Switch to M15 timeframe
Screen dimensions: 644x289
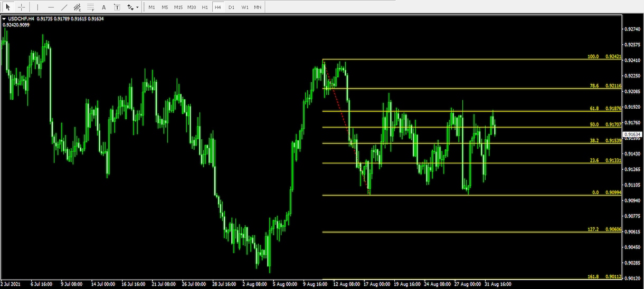tap(178, 7)
